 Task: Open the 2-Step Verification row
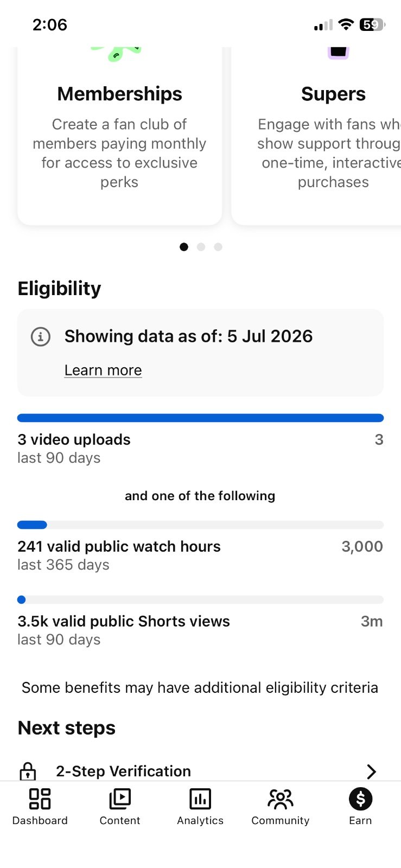coord(200,771)
